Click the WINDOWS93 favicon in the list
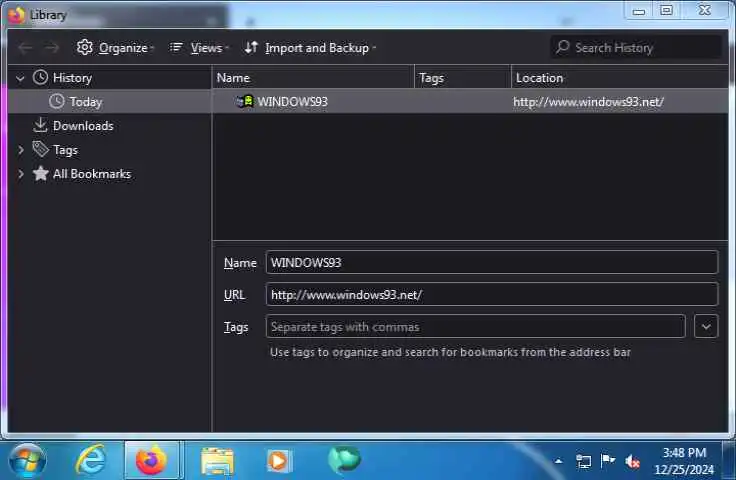 [x=245, y=101]
